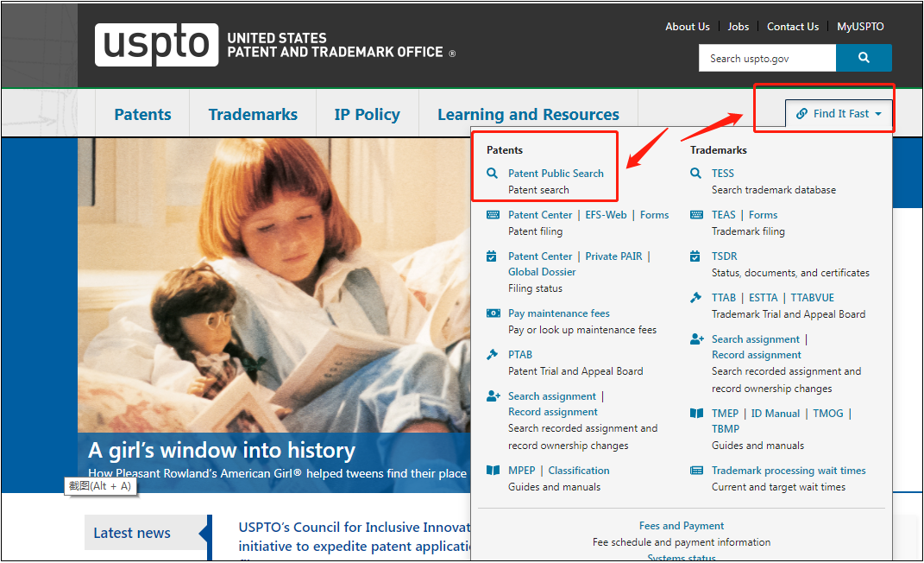Go to MyUSPTO link
924x563 pixels.
point(860,27)
